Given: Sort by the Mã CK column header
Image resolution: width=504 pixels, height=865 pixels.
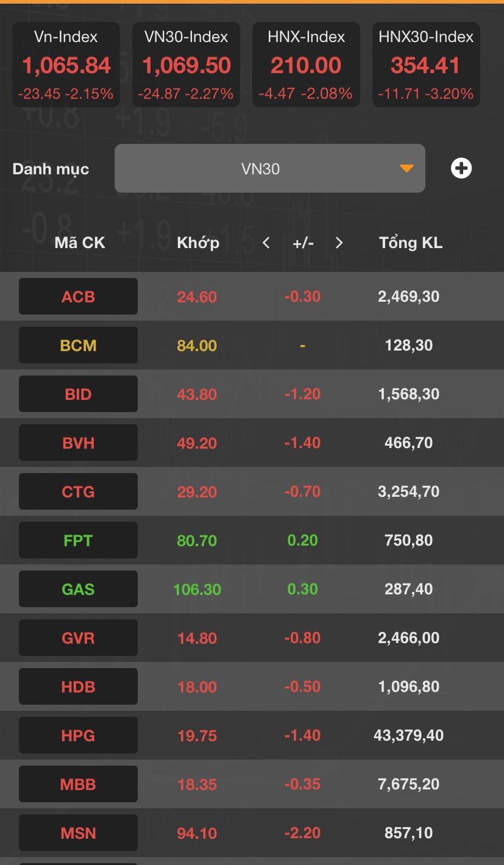Looking at the screenshot, I should pyautogui.click(x=80, y=243).
